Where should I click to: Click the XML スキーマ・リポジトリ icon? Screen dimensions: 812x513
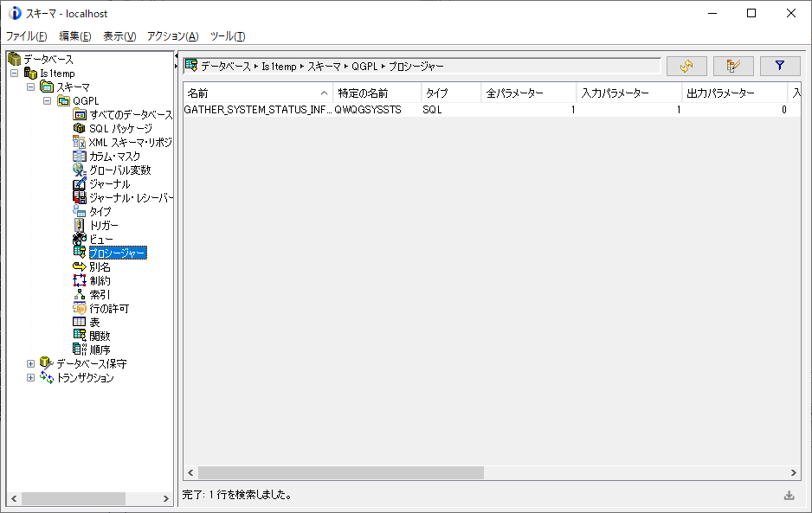[x=80, y=142]
